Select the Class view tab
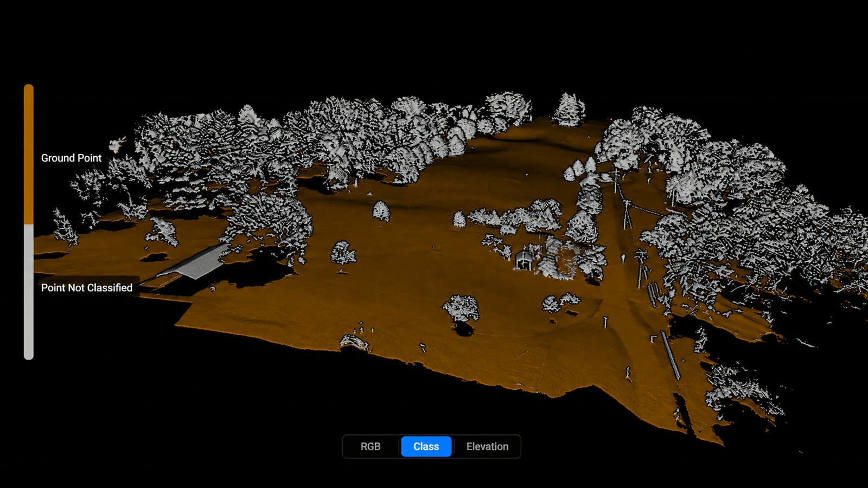868x488 pixels. click(x=426, y=446)
